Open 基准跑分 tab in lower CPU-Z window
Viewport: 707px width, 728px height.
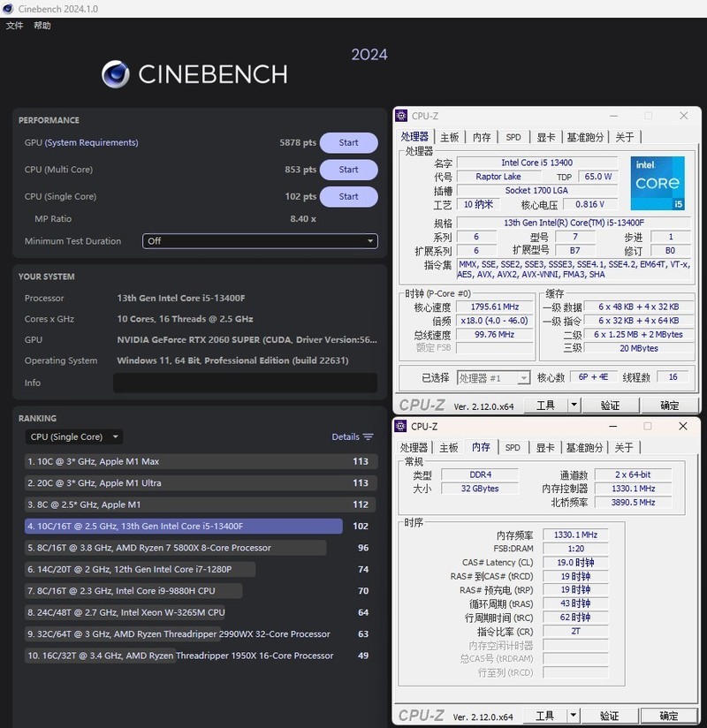point(584,448)
